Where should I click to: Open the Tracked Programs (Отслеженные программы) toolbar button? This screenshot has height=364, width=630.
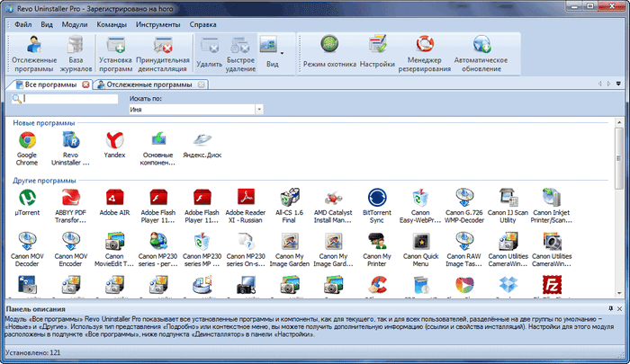click(x=34, y=54)
